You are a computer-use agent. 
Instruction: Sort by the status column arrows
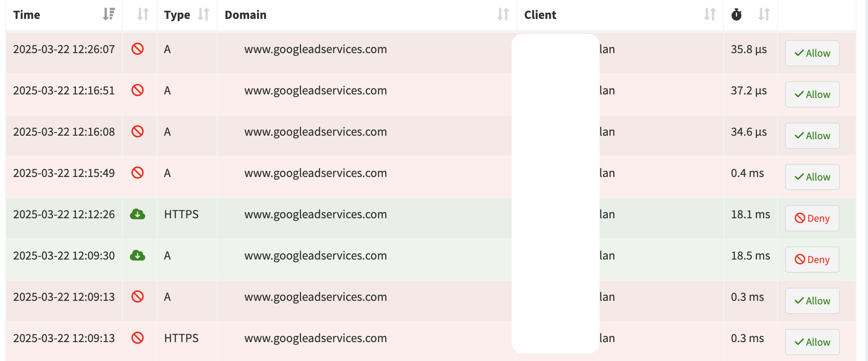(143, 14)
